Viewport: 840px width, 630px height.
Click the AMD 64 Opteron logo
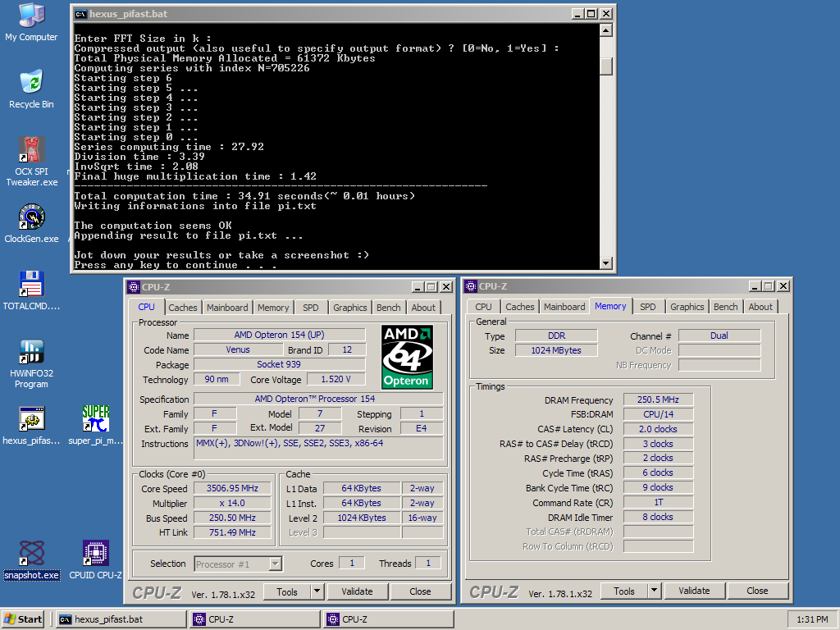coord(407,357)
